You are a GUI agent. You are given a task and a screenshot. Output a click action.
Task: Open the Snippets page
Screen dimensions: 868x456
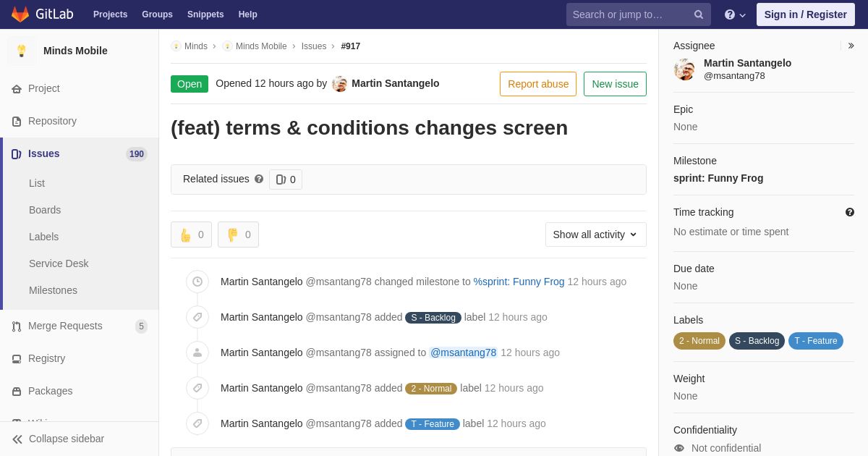(205, 14)
